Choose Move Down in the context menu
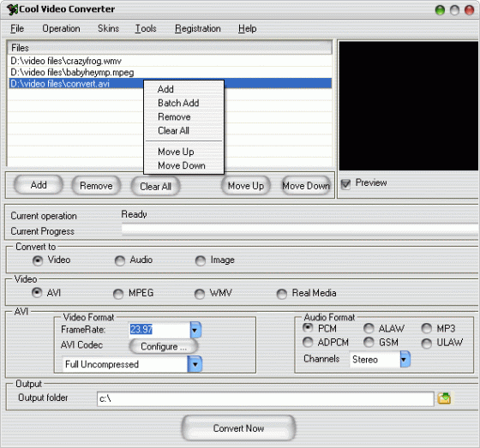 183,165
